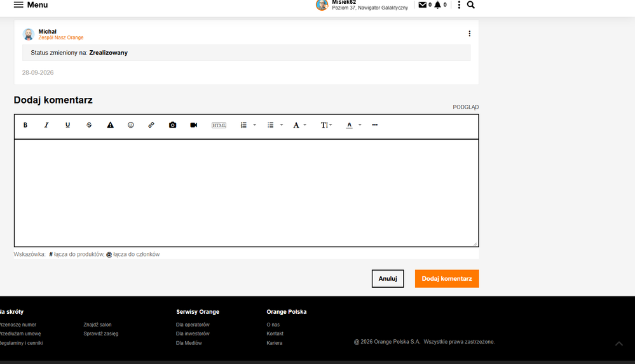
Task: Click status text Zrealizowany
Action: pos(109,53)
